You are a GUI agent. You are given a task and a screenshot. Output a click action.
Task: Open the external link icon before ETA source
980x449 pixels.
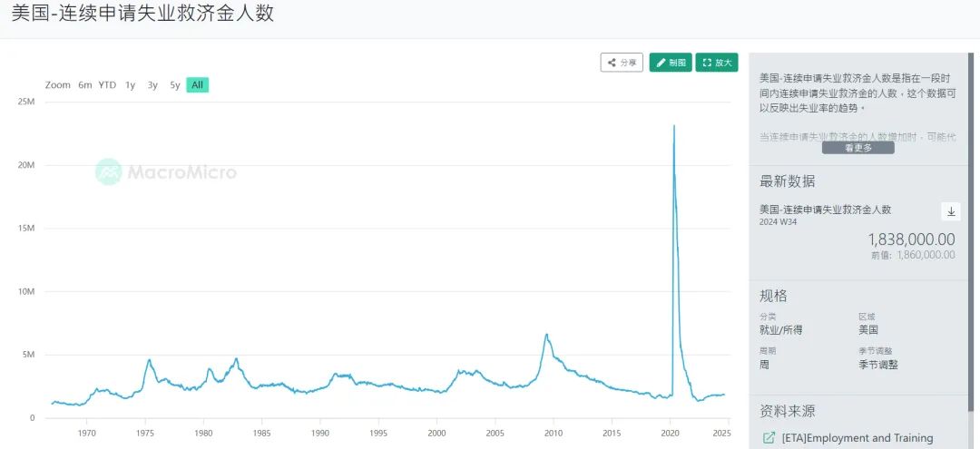point(769,438)
